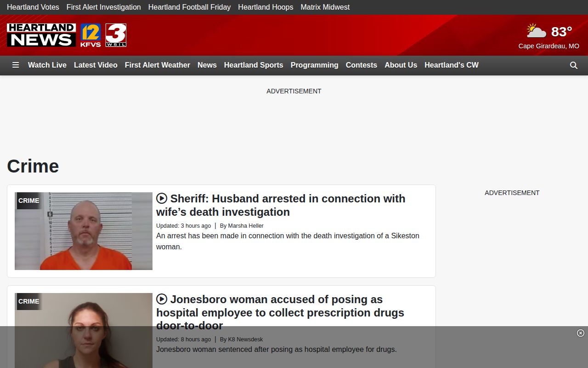Screen dimensions: 588x368
Task: Click play icon on Jonesboro woman headline
Action: [162, 299]
